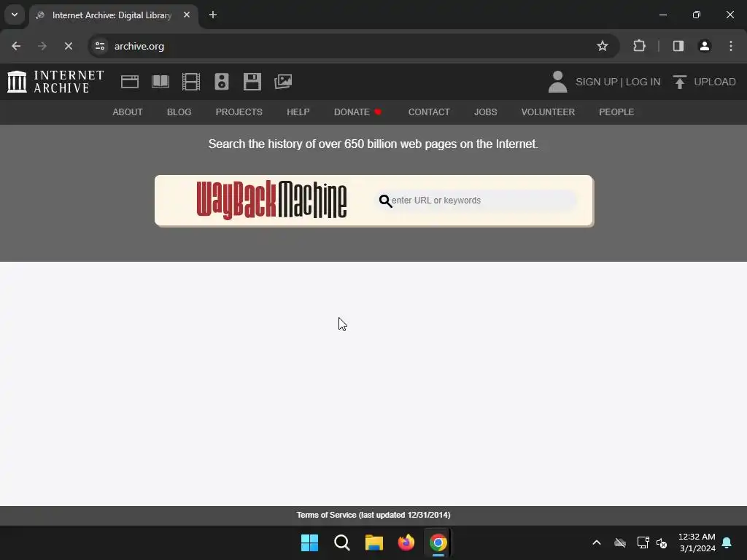
Task: Click the LOG IN link
Action: coord(643,82)
